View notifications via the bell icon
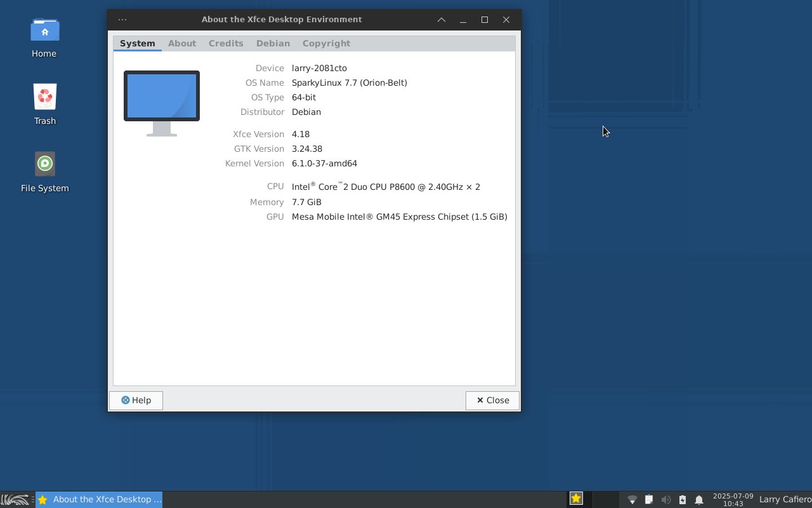Image resolution: width=812 pixels, height=508 pixels. pos(698,499)
